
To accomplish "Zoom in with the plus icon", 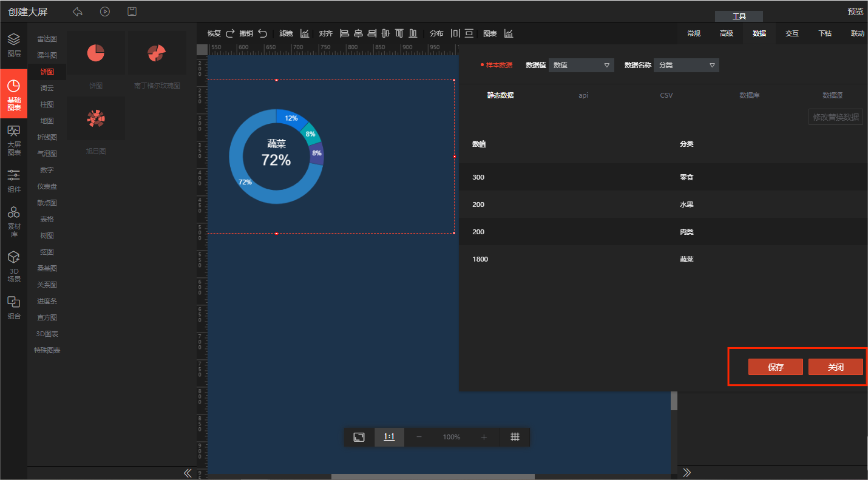I will click(484, 437).
